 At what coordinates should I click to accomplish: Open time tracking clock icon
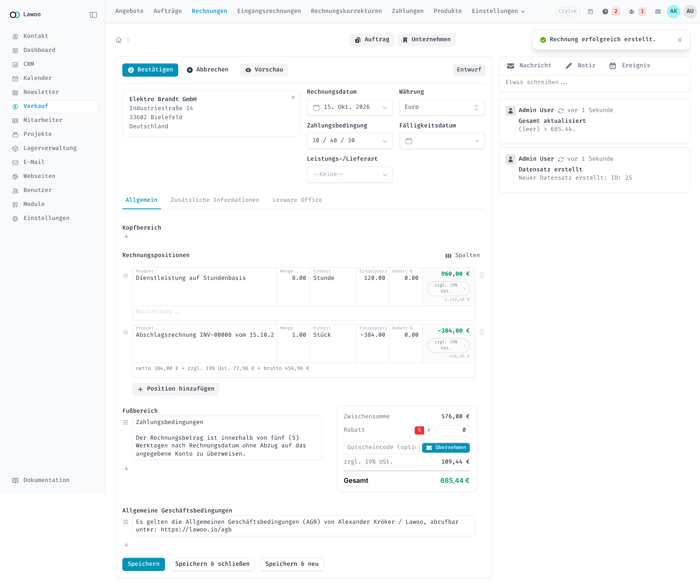(x=605, y=11)
